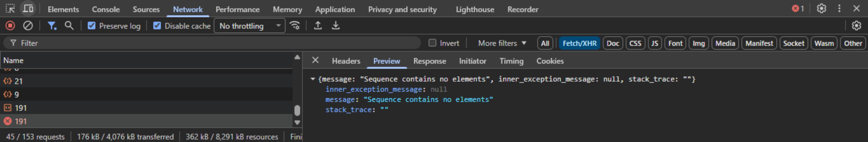Open the Headers tab
The image size is (868, 142).
(346, 61)
